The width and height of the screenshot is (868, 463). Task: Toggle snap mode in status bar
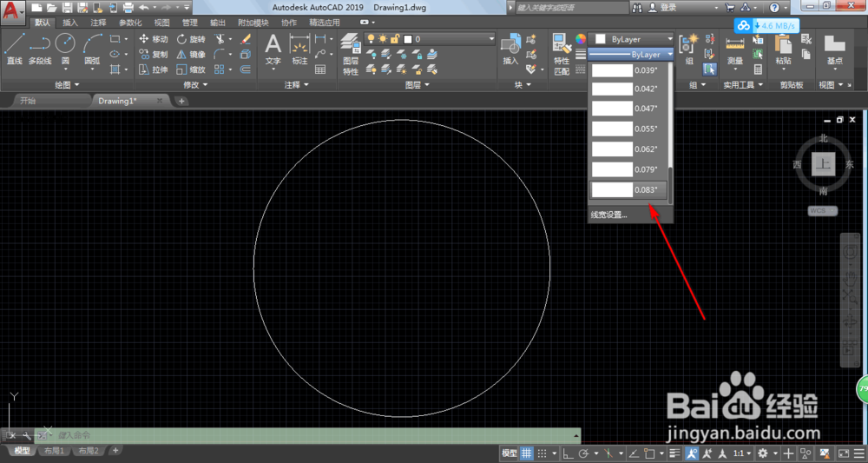click(542, 453)
